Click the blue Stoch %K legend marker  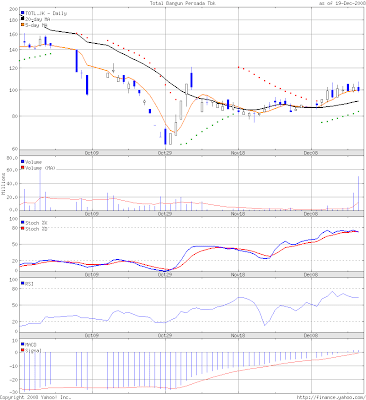click(23, 222)
